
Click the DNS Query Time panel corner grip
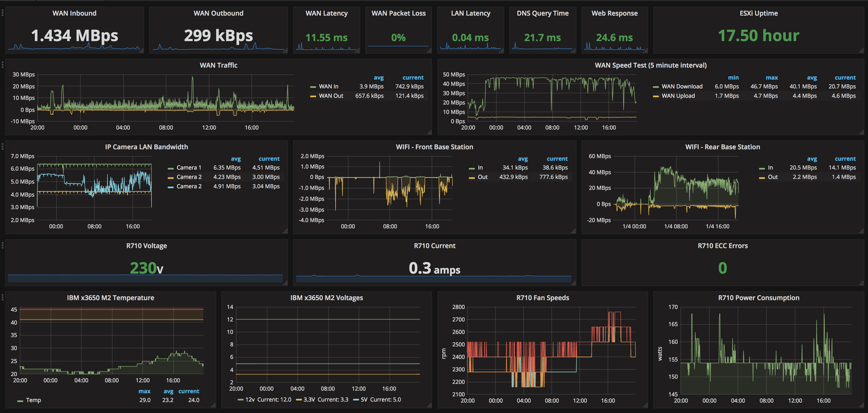point(574,51)
